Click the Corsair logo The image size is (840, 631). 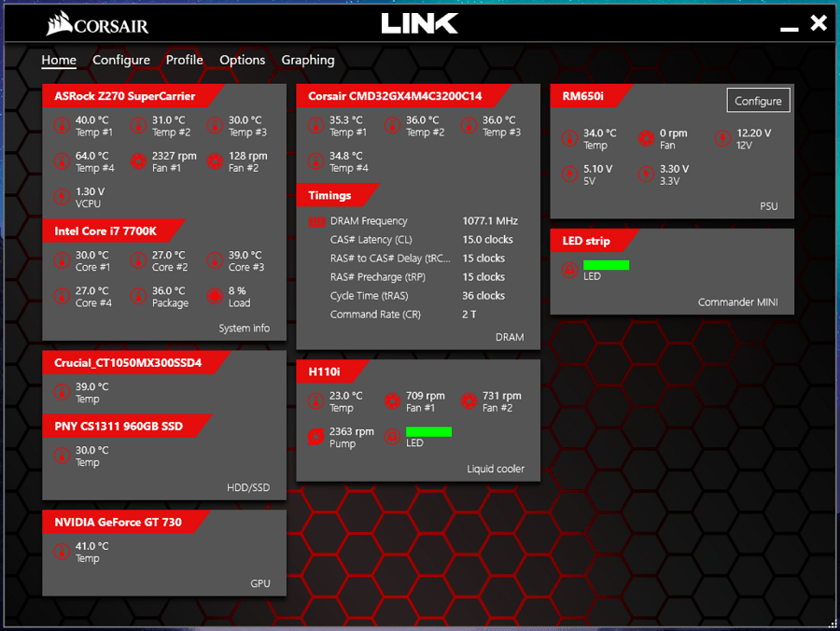coord(97,23)
